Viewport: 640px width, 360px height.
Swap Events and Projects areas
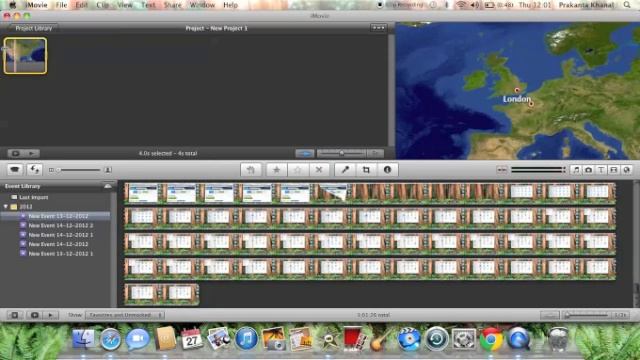pos(34,170)
